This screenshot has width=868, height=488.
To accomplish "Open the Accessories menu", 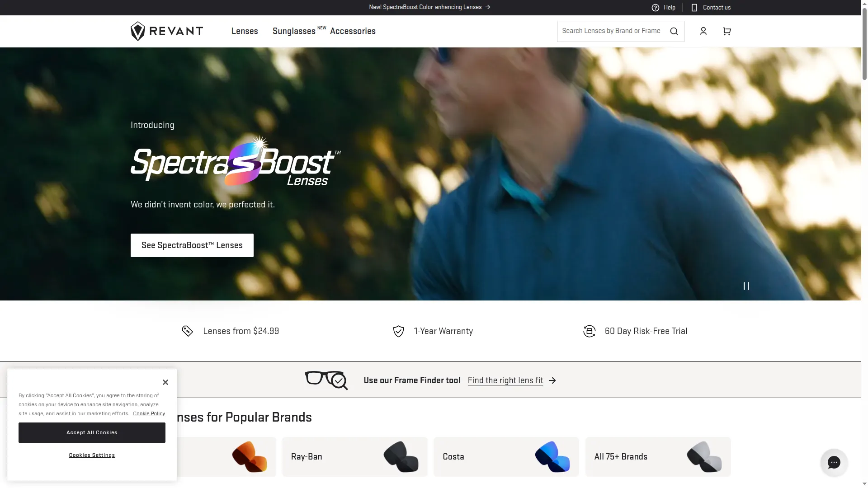I will coord(353,31).
